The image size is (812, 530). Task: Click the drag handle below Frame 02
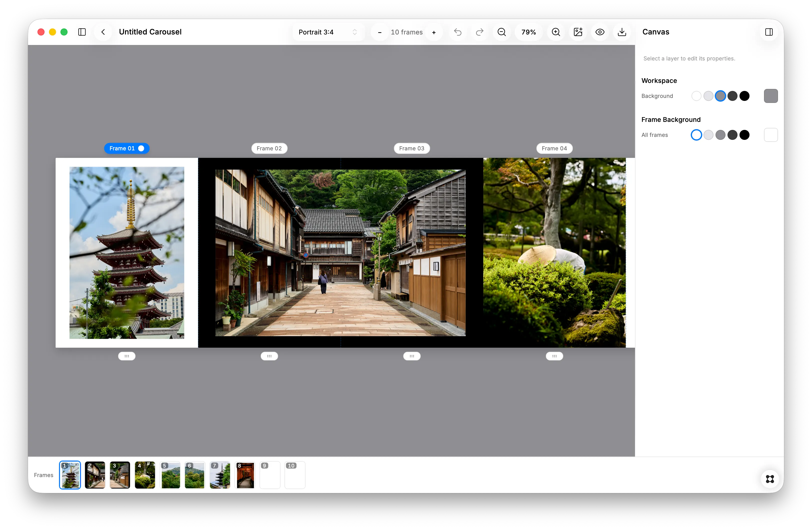pyautogui.click(x=269, y=356)
